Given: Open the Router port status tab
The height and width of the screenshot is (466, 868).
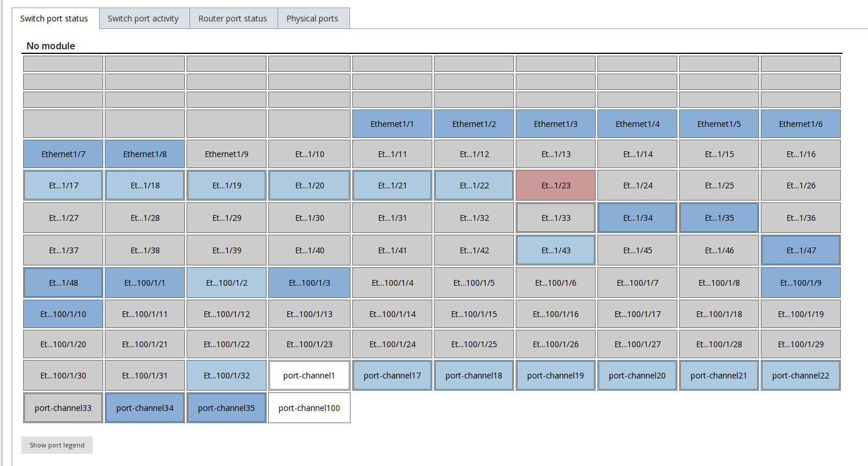Looking at the screenshot, I should (233, 19).
